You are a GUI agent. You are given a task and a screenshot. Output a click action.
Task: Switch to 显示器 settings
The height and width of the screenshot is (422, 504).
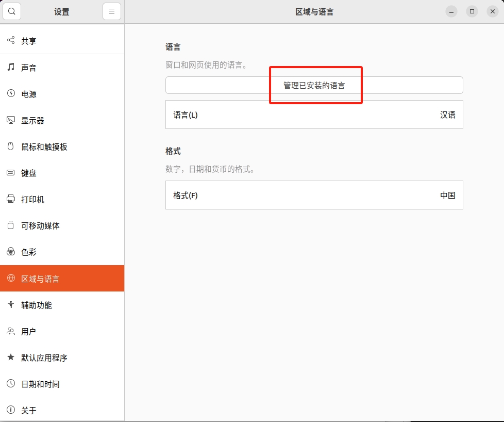62,121
